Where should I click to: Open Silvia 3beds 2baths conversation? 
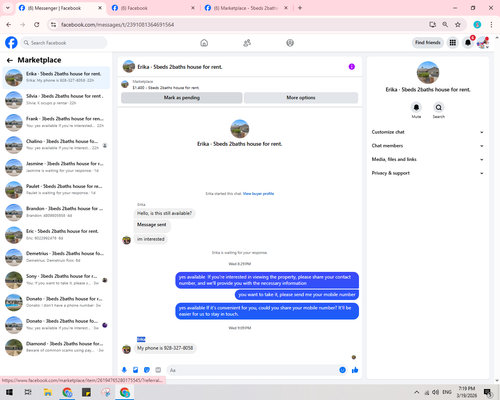click(56, 100)
